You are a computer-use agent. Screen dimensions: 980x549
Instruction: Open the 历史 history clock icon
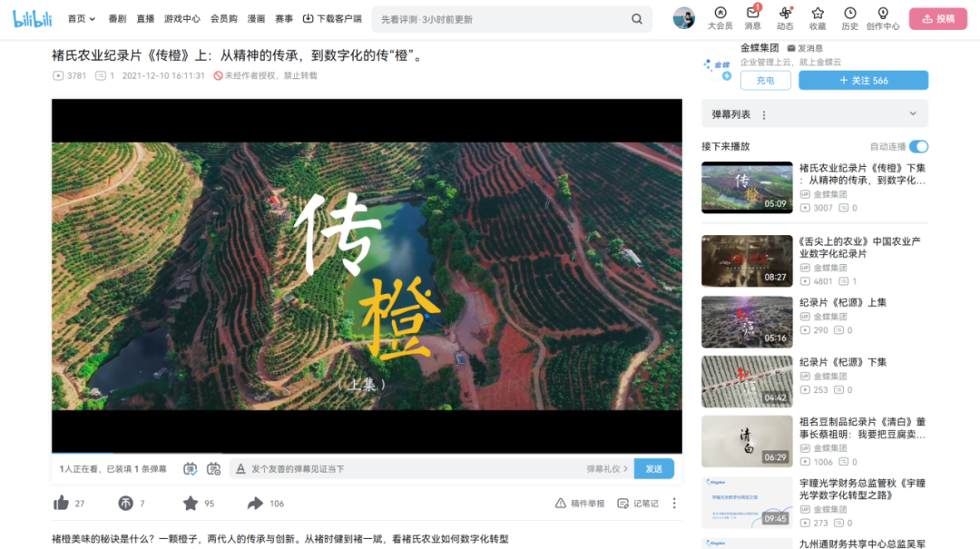850,18
